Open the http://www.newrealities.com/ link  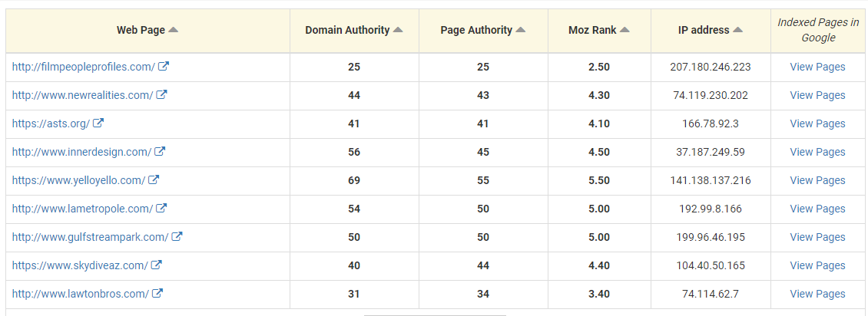click(83, 95)
